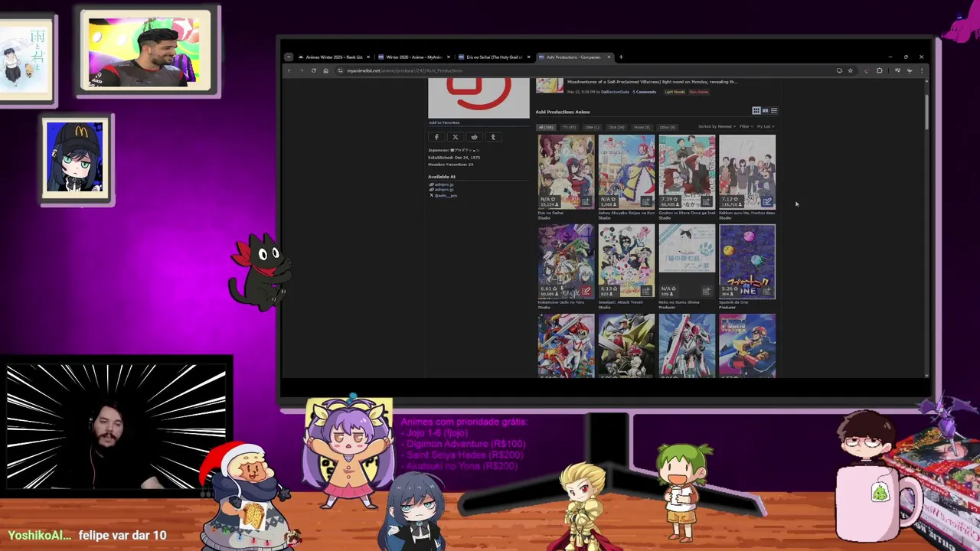
Task: Add Sputnik da One to list icon
Action: 767,291
